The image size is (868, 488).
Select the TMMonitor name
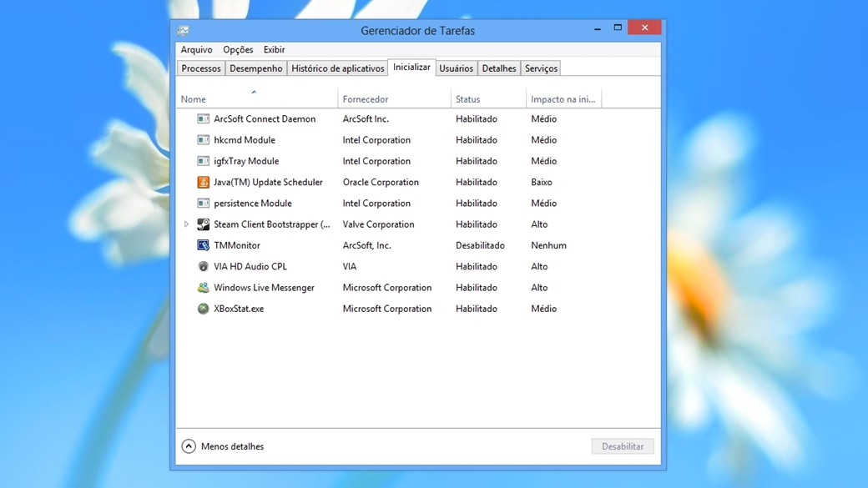pyautogui.click(x=237, y=245)
